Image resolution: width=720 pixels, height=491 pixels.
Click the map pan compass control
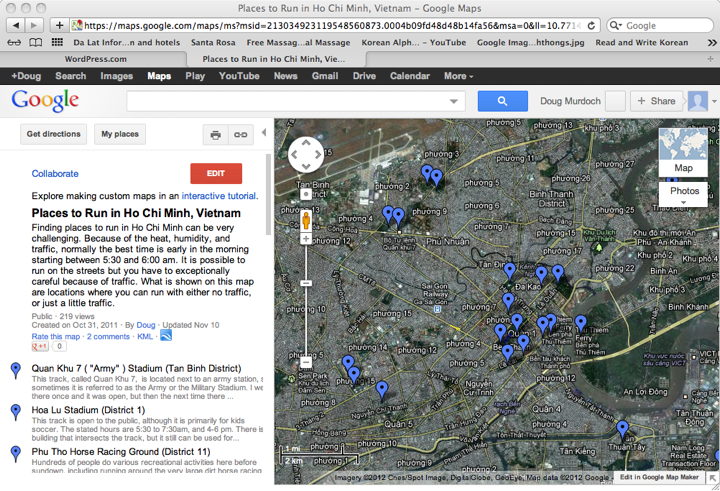click(x=306, y=155)
